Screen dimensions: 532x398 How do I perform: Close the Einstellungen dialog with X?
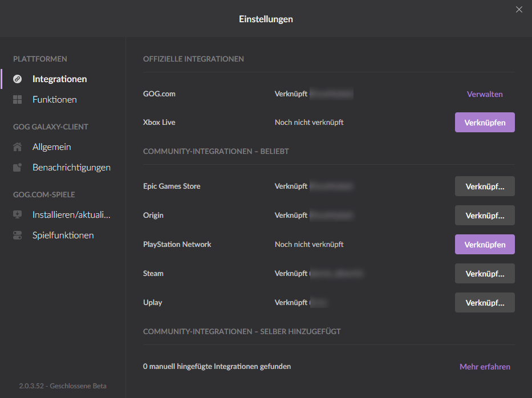[x=519, y=10]
